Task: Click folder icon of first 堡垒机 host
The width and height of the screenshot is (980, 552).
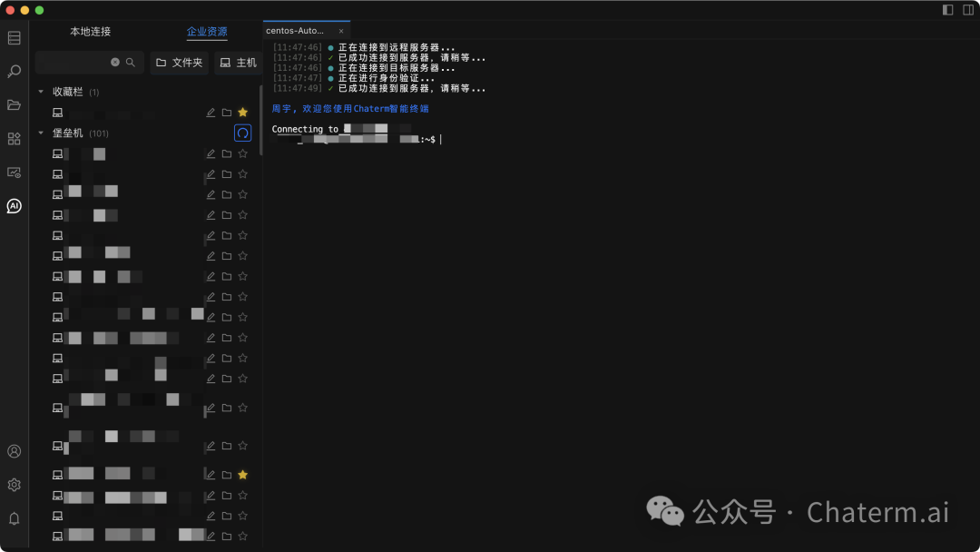Action: pos(227,153)
